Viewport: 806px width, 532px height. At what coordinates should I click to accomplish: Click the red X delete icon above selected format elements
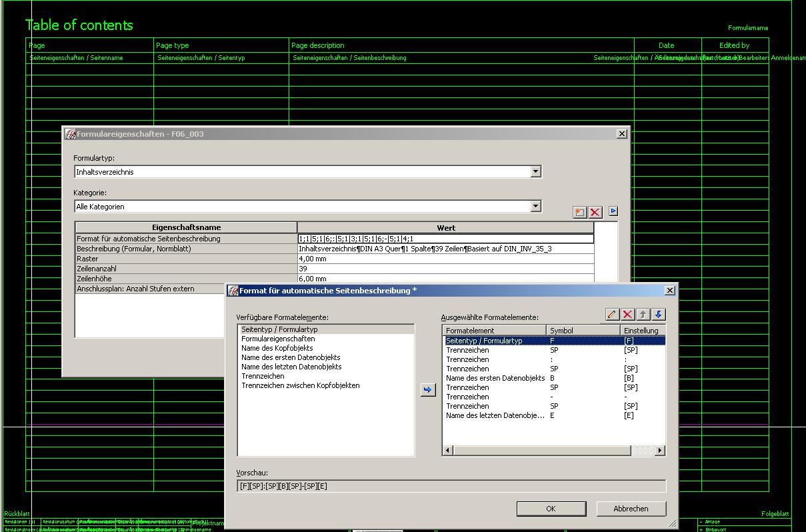(627, 315)
